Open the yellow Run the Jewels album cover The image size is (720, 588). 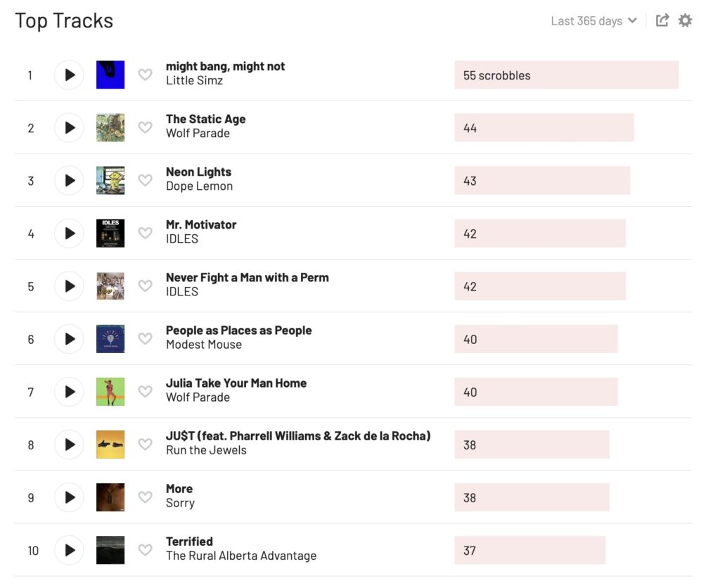pos(110,445)
